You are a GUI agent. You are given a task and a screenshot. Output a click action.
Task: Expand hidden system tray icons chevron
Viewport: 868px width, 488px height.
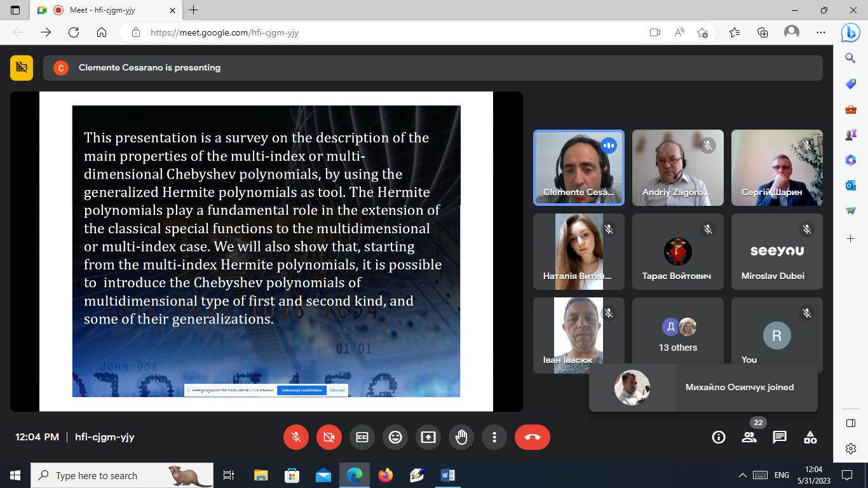tap(742, 475)
